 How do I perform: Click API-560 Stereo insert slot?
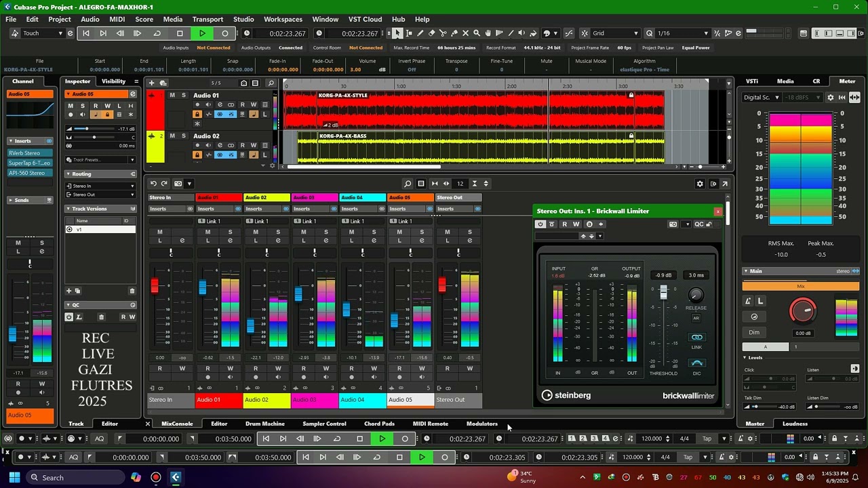(30, 173)
